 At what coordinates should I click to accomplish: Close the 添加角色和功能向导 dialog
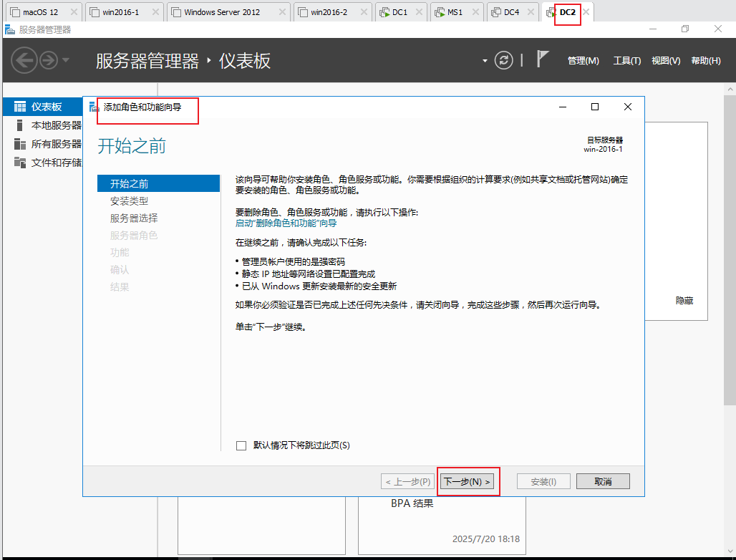point(628,107)
